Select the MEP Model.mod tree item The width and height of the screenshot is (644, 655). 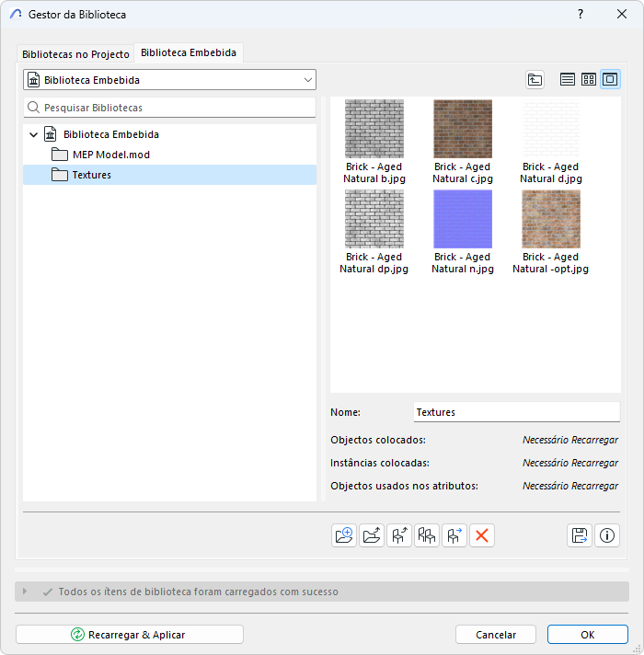point(110,155)
